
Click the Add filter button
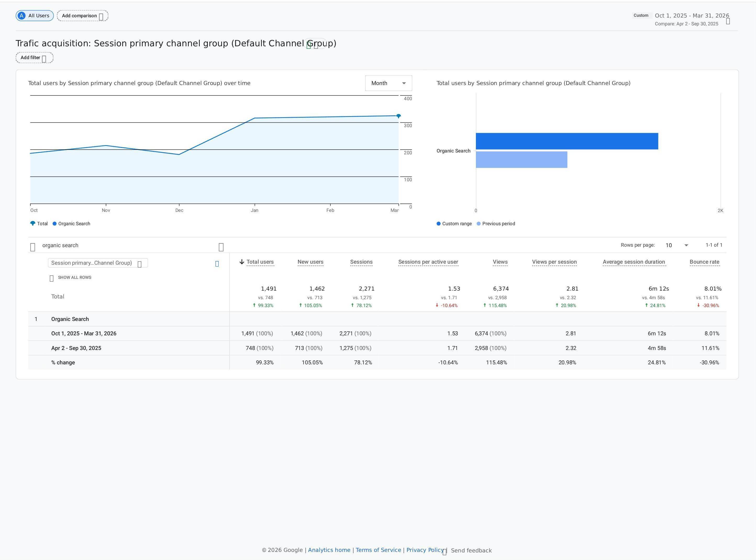34,58
